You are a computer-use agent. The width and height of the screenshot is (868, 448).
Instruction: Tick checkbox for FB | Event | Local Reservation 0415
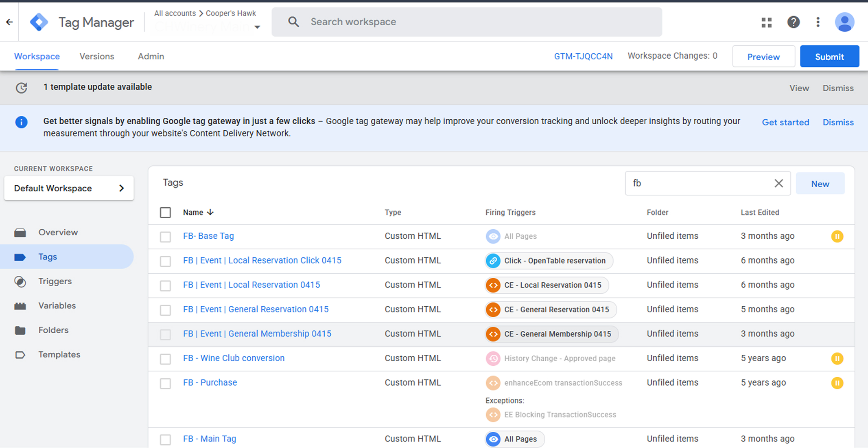point(165,285)
